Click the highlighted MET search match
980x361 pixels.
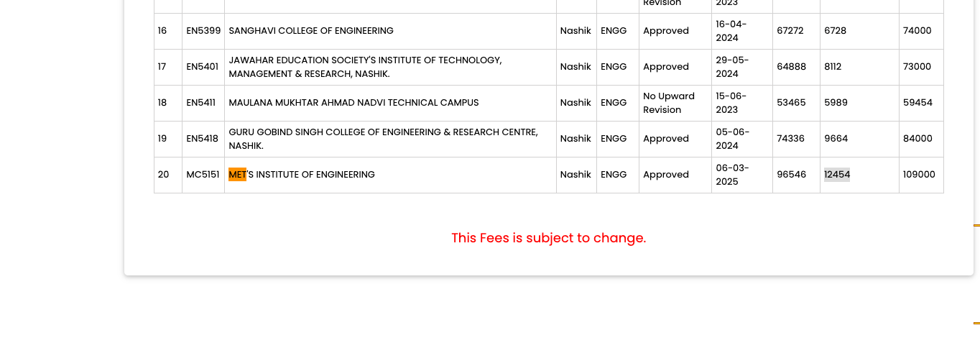point(237,175)
